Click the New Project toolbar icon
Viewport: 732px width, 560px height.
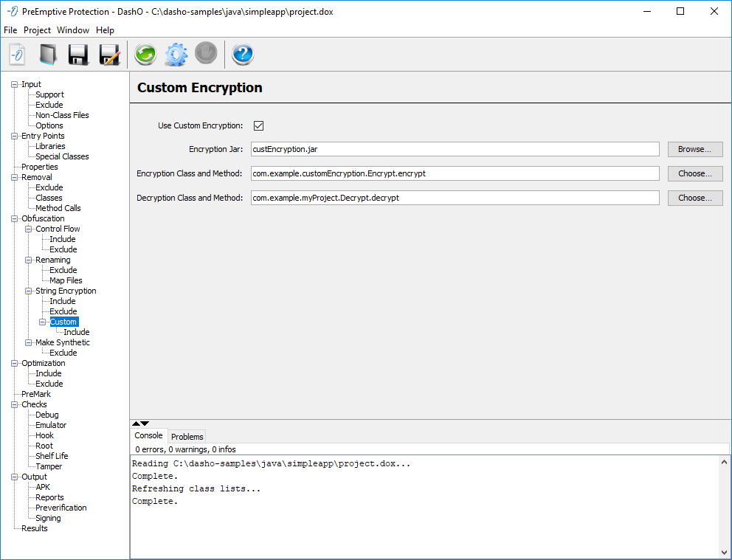[x=18, y=55]
